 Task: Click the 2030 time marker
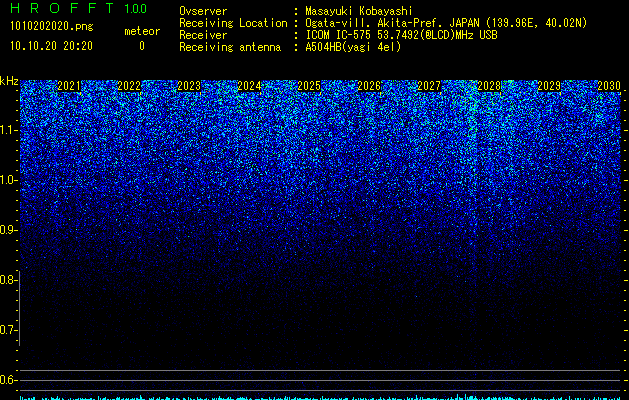pyautogui.click(x=609, y=86)
